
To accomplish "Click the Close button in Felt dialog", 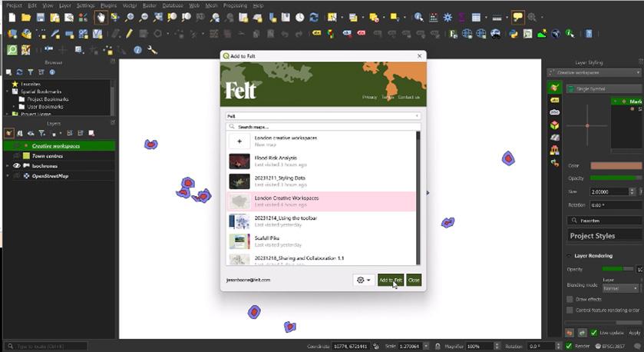I will click(414, 280).
